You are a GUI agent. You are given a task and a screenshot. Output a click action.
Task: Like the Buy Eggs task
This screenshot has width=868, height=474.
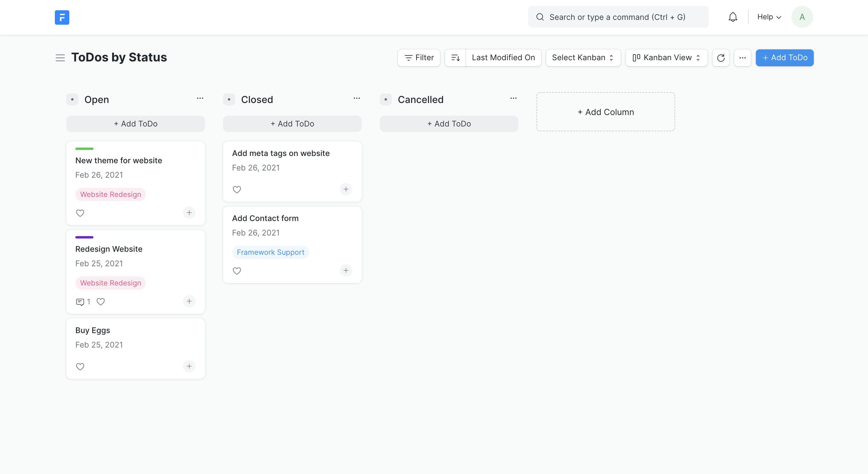80,366
